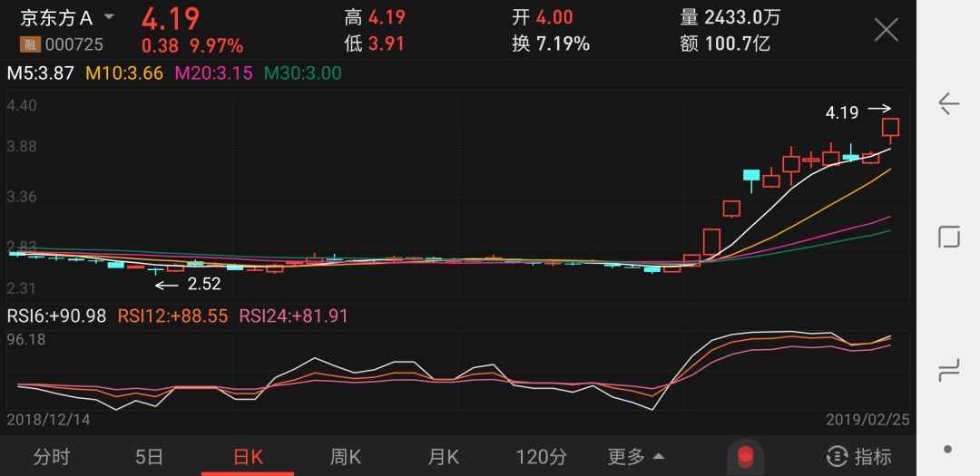Tap the M30:3.00 moving average label

click(302, 73)
